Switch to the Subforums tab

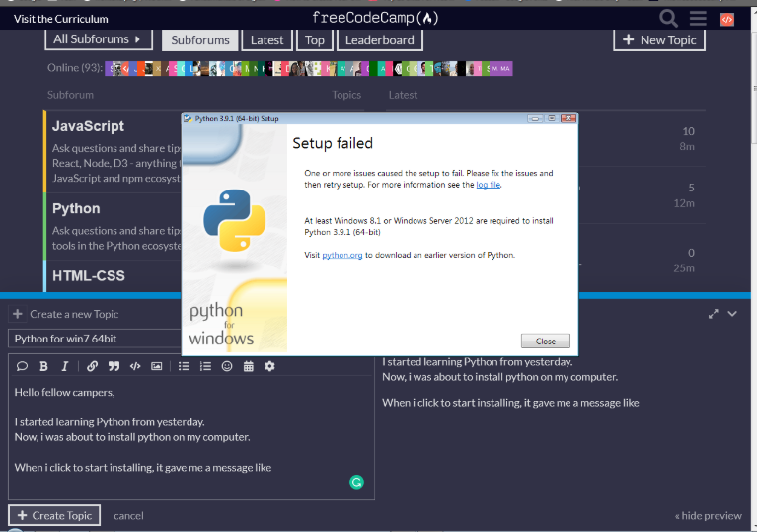(200, 40)
